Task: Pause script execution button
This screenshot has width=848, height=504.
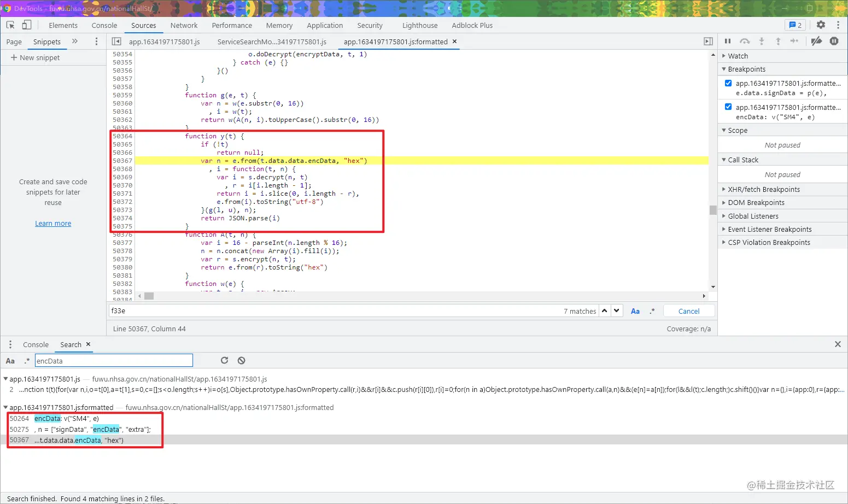Action: coord(728,41)
